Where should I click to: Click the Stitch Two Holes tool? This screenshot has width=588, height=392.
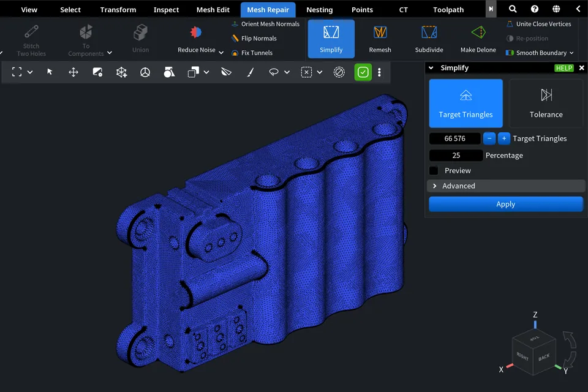click(31, 40)
